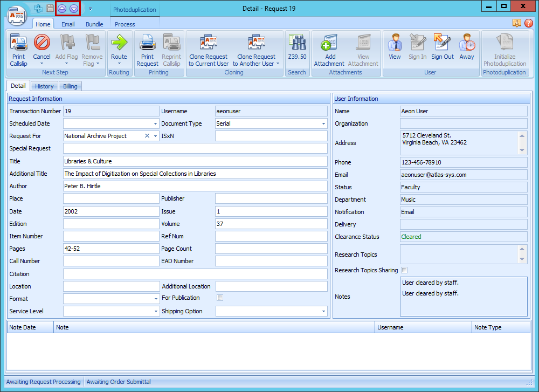Switch to the History tab

(44, 86)
